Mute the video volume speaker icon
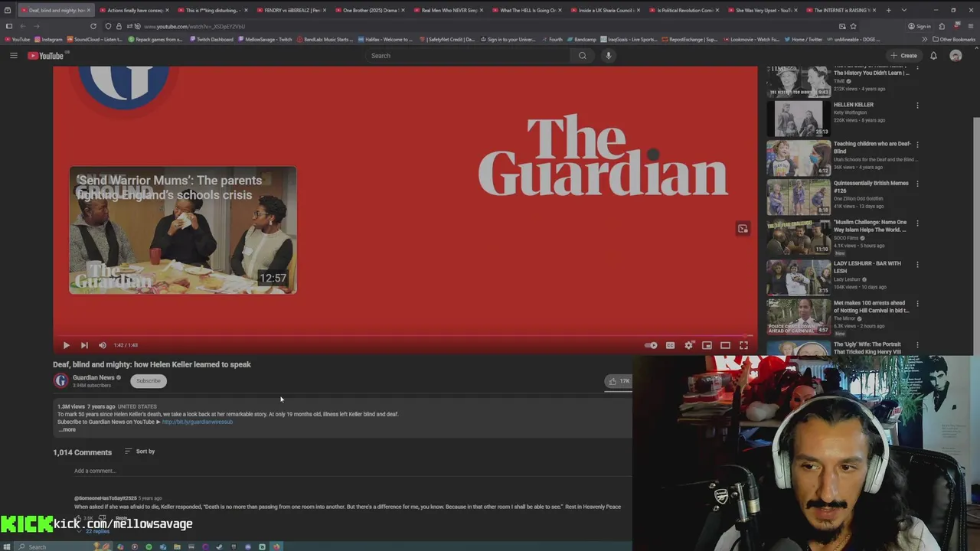The height and width of the screenshot is (551, 980). tap(103, 345)
